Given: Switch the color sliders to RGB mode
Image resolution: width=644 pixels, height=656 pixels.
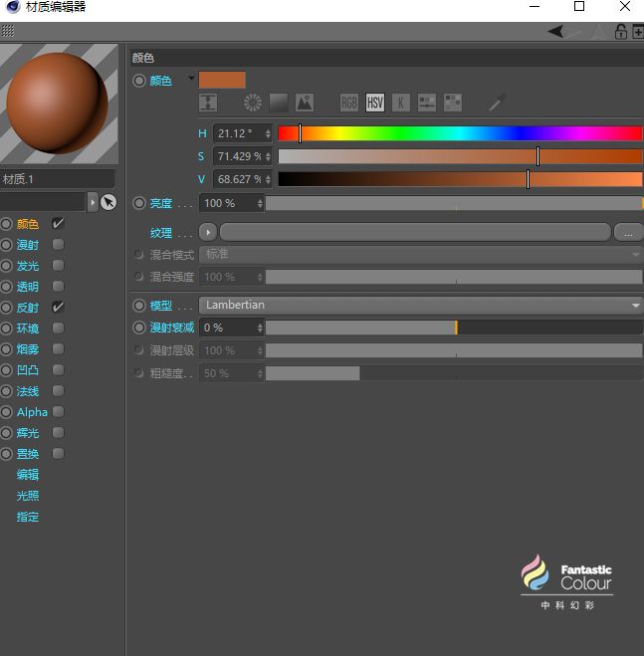Looking at the screenshot, I should 349,103.
